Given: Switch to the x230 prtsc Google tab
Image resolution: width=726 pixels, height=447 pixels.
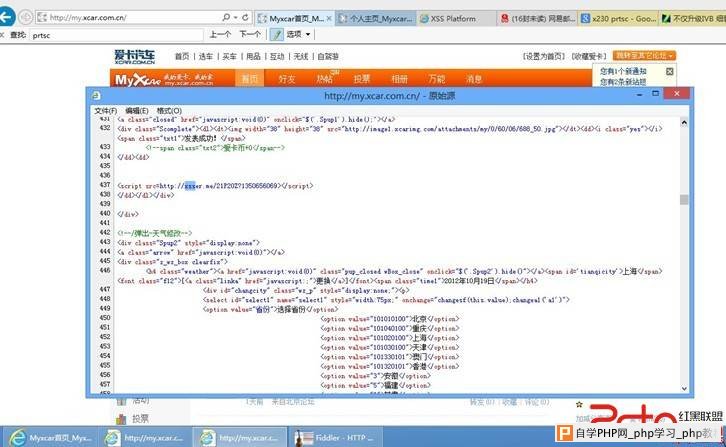Looking at the screenshot, I should pyautogui.click(x=618, y=19).
